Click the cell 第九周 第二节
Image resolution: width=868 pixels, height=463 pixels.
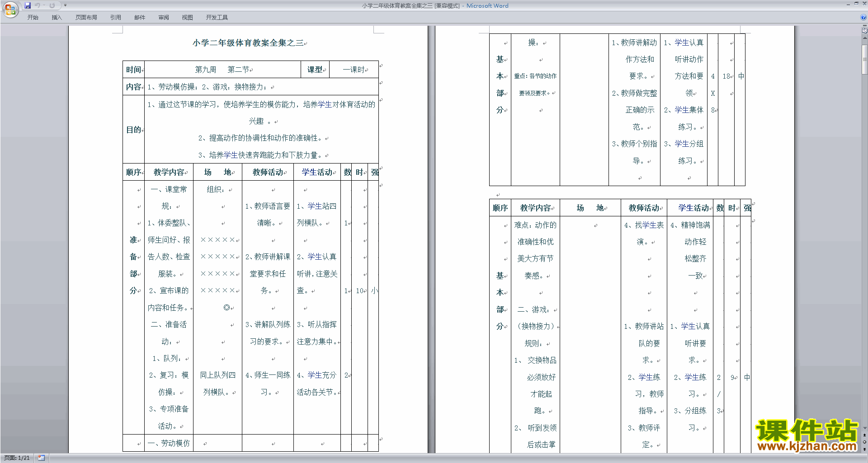(222, 70)
